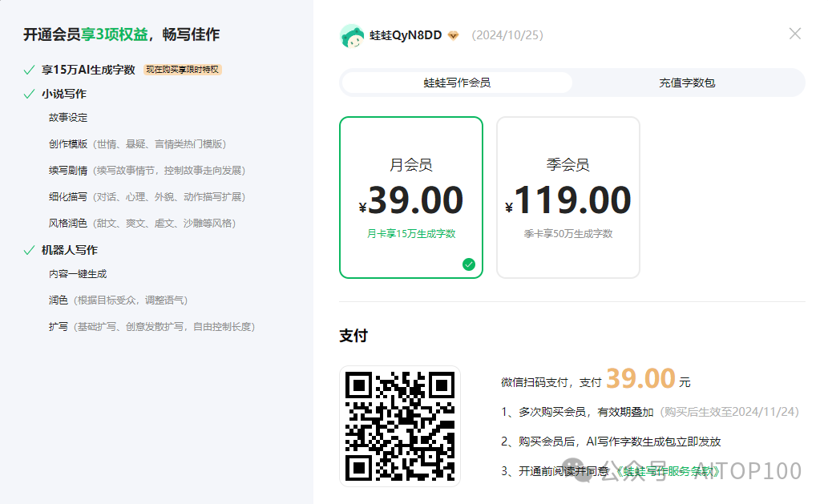Click the 季卡享50万生成字数 text
The height and width of the screenshot is (504, 828).
point(568,234)
